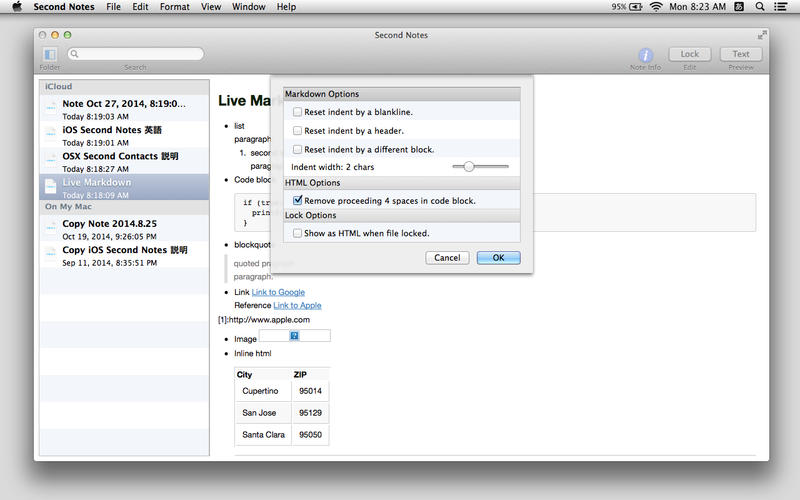Open the Note Info icon

pos(645,55)
